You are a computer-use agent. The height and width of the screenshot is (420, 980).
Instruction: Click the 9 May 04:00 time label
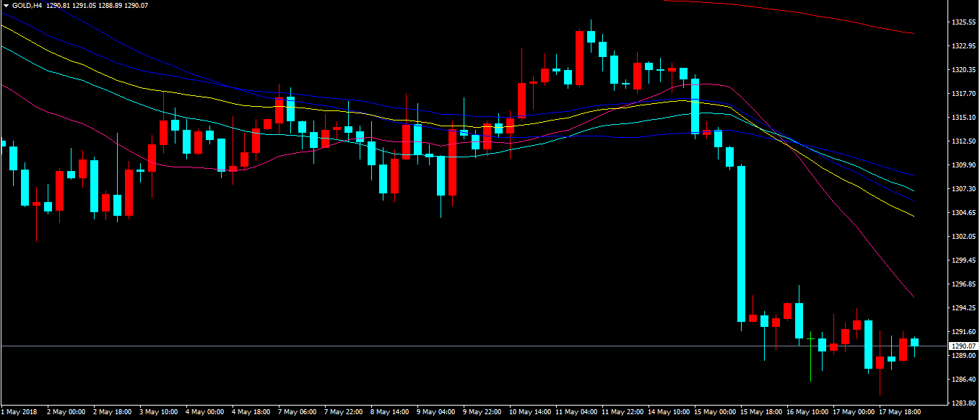[x=435, y=412]
